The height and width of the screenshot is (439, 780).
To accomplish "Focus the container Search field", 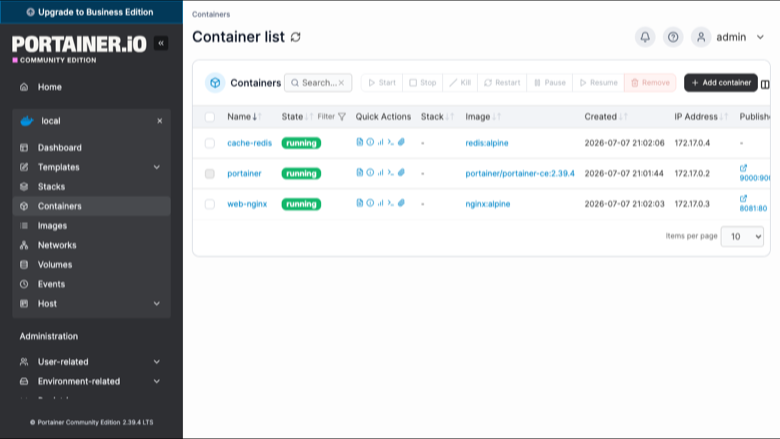I will coord(316,83).
